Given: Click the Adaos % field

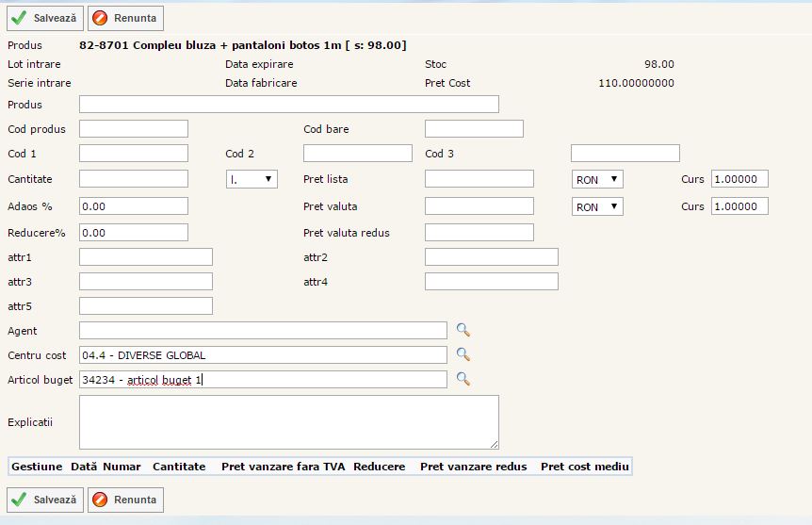Looking at the screenshot, I should point(134,206).
